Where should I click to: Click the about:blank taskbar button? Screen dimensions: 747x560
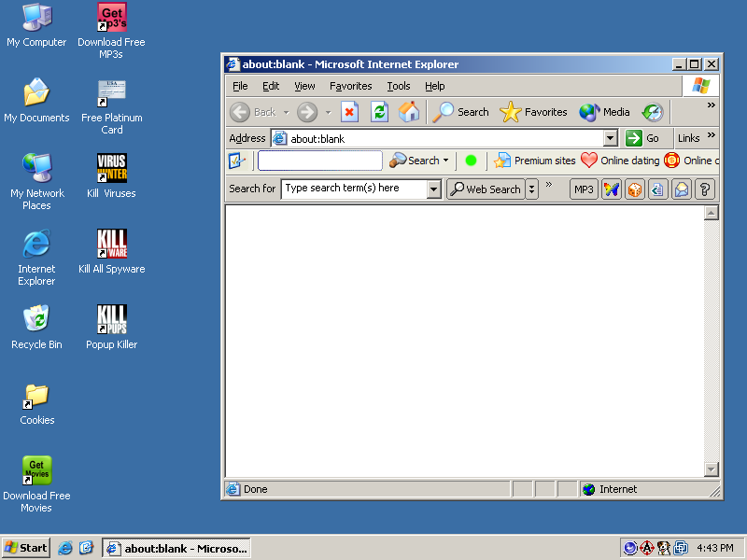pos(176,548)
